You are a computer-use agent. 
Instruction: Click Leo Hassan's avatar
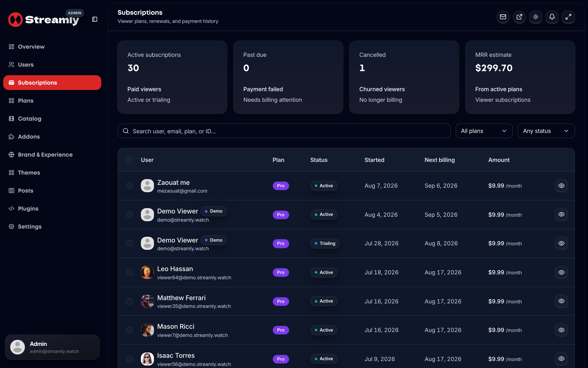[147, 272]
